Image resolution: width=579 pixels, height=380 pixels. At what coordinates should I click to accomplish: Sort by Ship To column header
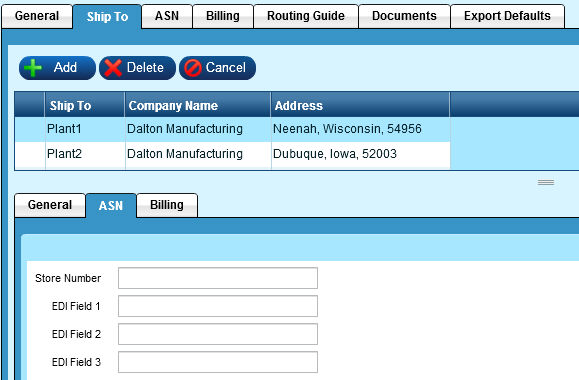85,105
